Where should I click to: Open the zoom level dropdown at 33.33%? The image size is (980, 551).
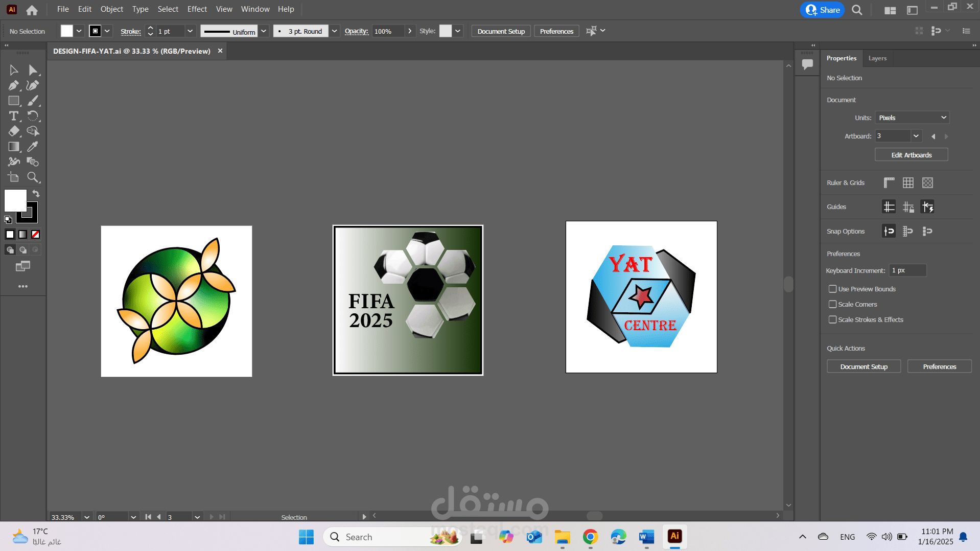(87, 517)
